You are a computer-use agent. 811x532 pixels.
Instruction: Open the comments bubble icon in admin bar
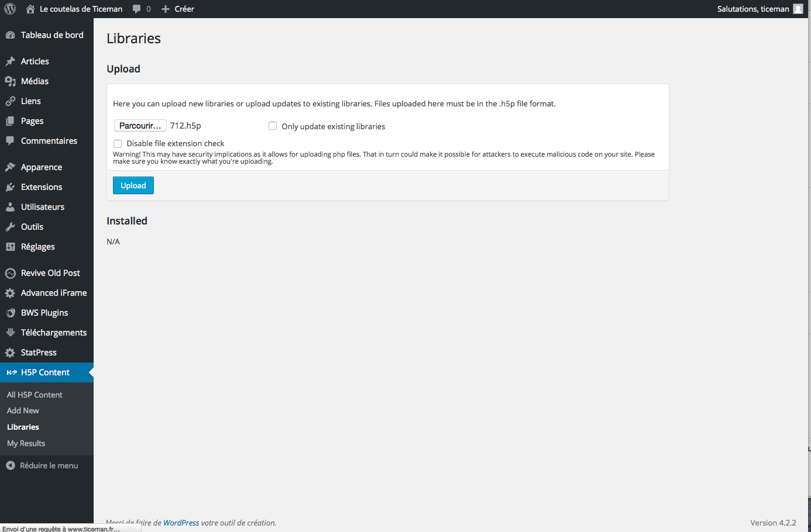tap(136, 9)
